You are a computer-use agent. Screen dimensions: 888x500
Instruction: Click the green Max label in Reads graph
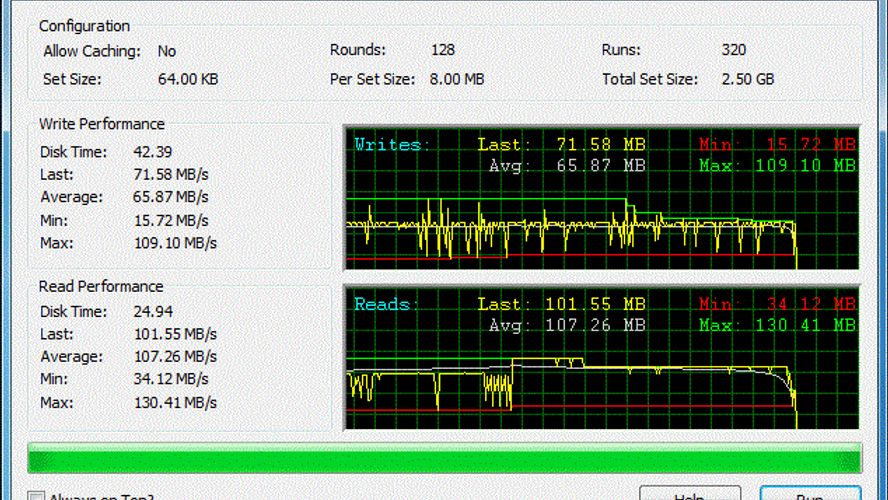(x=716, y=325)
